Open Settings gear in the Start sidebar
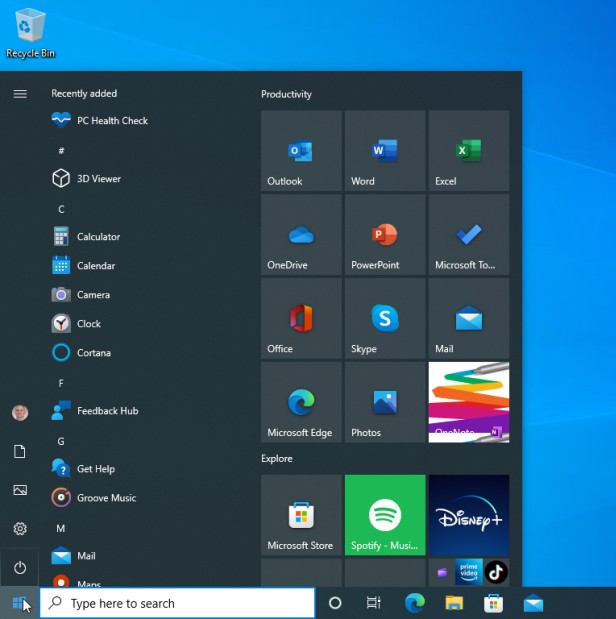Image resolution: width=616 pixels, height=619 pixels. click(20, 529)
